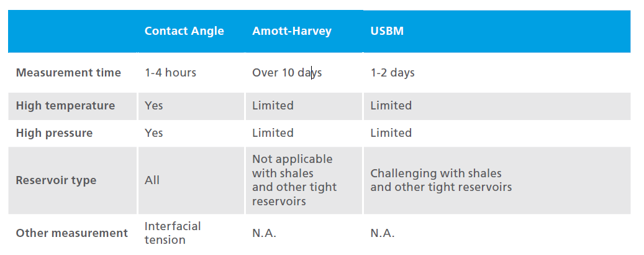
Task: Select the 'N.A.' cell under USBM
Action: click(382, 234)
